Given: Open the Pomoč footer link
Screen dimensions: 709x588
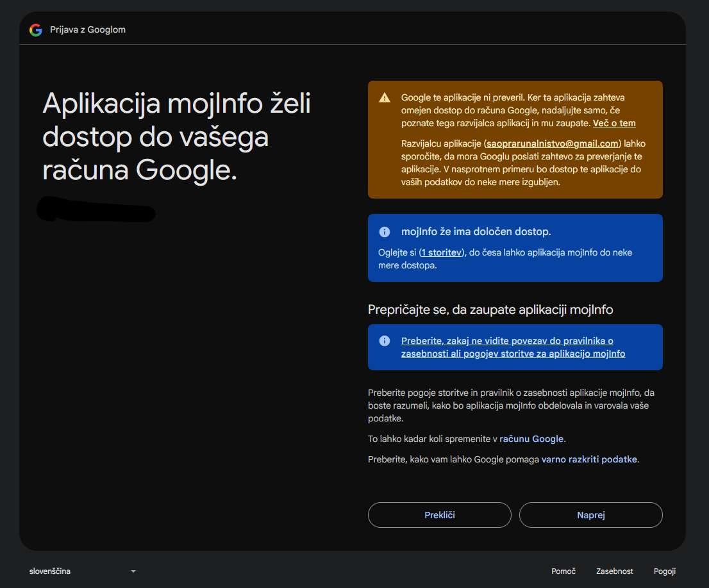Looking at the screenshot, I should click(x=563, y=571).
